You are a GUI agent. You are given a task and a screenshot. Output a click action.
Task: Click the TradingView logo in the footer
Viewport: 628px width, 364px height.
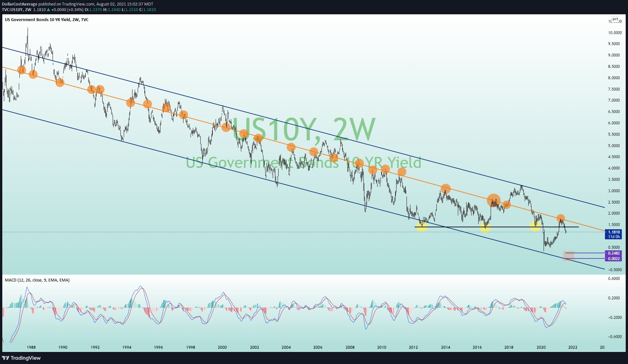(x=22, y=358)
